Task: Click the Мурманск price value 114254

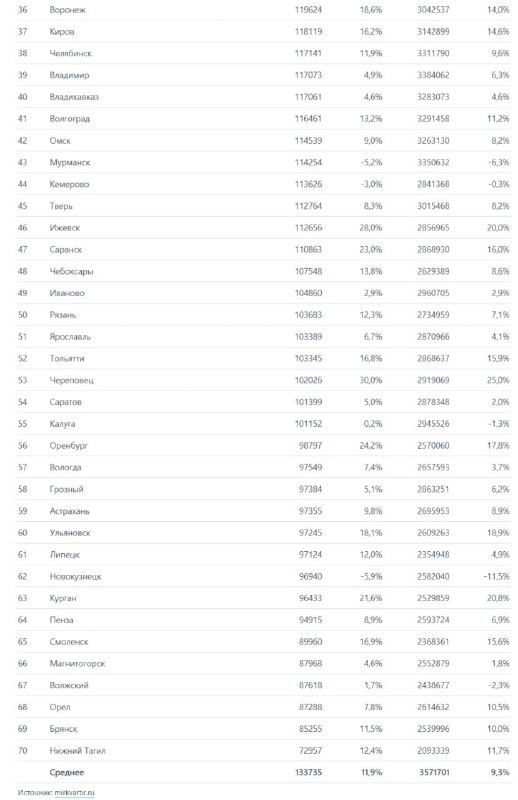Action: tap(308, 162)
